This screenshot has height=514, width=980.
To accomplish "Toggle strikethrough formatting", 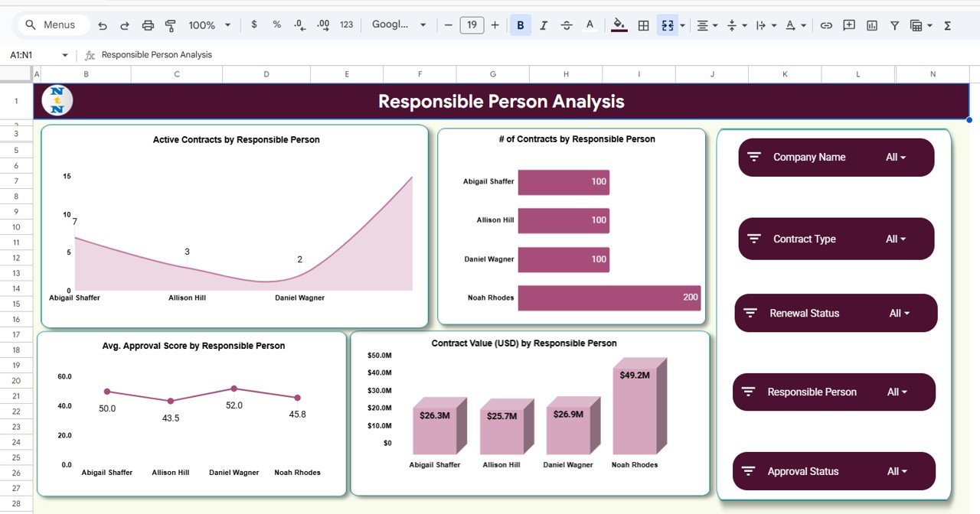I will (567, 24).
